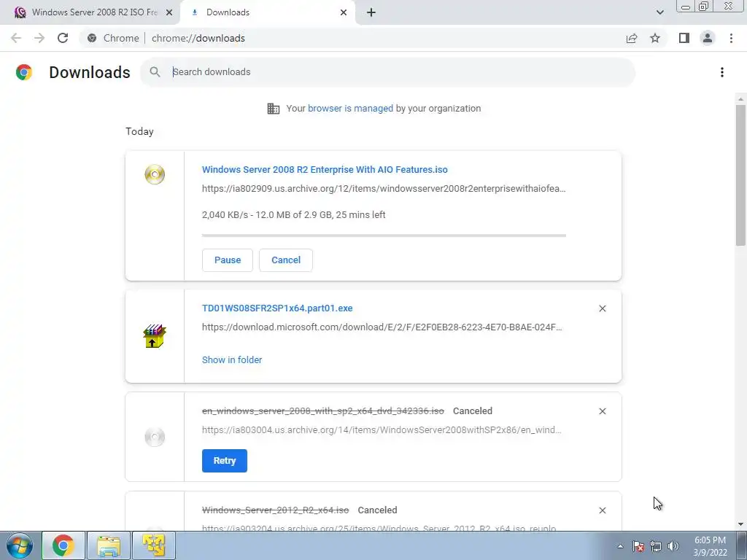
Task: Click the volume speaker tray icon
Action: point(673,546)
